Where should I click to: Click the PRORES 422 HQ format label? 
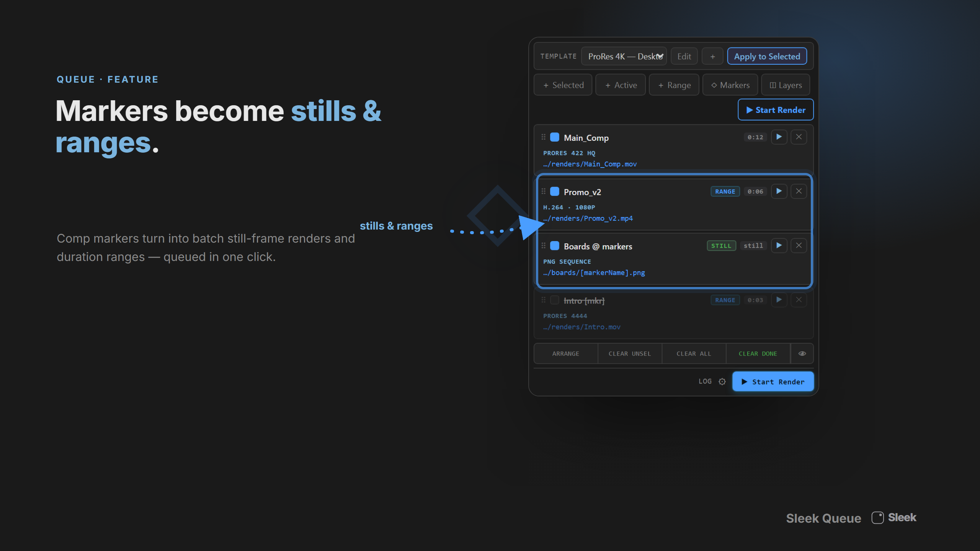[569, 153]
